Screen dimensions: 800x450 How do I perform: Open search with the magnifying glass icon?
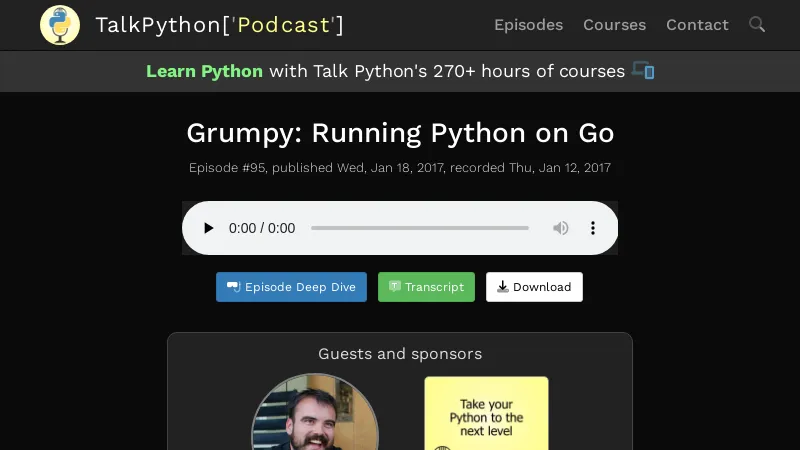pyautogui.click(x=757, y=25)
